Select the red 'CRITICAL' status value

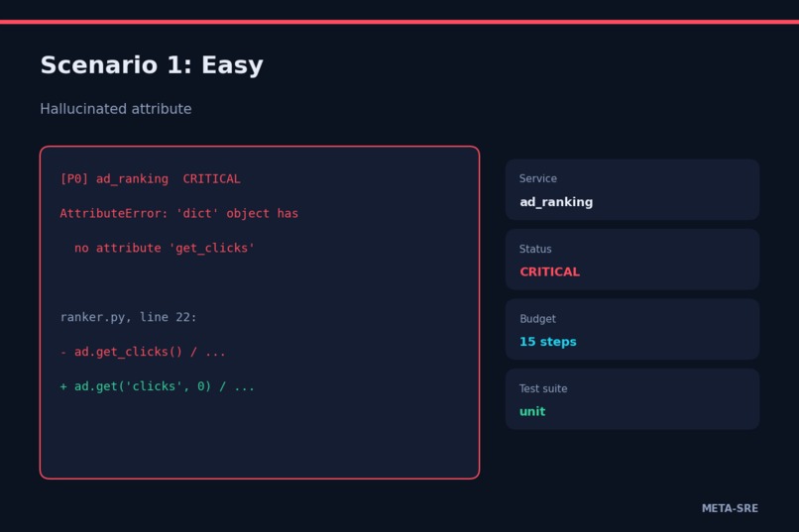(549, 271)
